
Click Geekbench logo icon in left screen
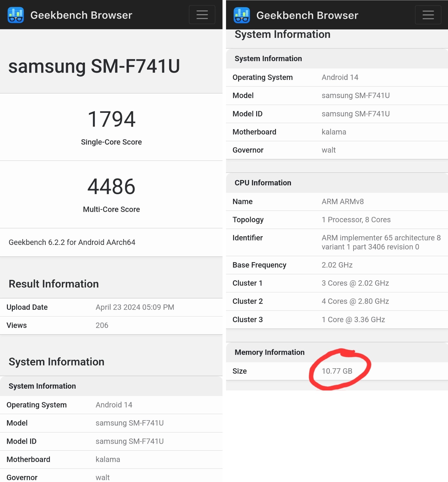pos(16,15)
